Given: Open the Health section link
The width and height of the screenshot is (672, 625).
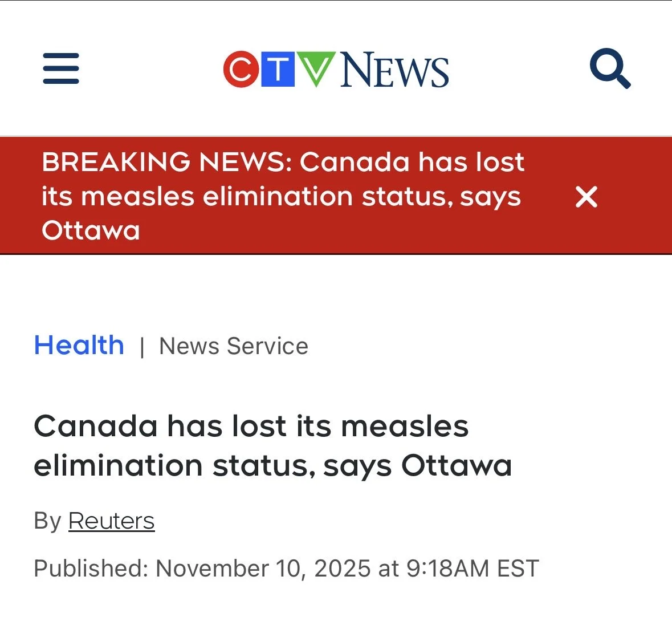Looking at the screenshot, I should tap(79, 346).
